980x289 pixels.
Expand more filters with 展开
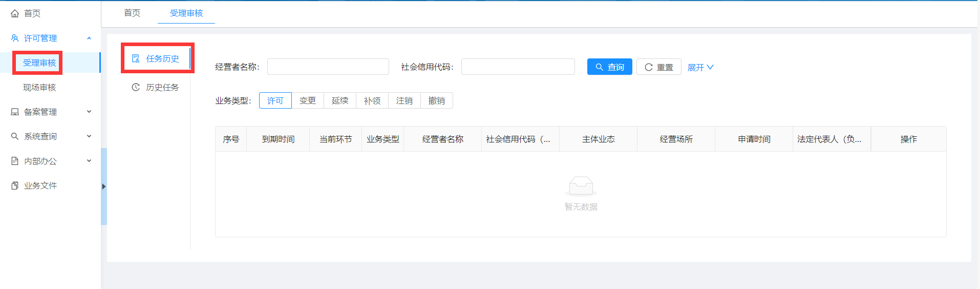(x=700, y=67)
